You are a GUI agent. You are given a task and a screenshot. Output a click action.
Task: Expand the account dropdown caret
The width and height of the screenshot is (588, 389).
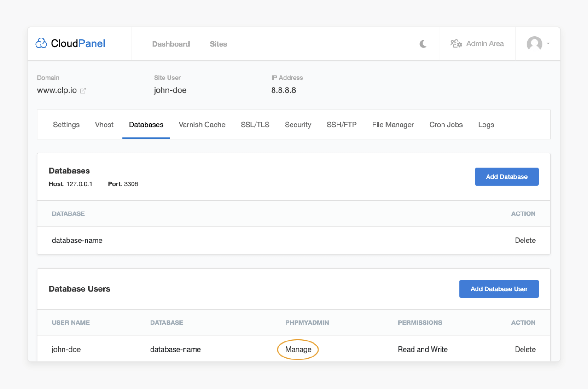tap(548, 43)
